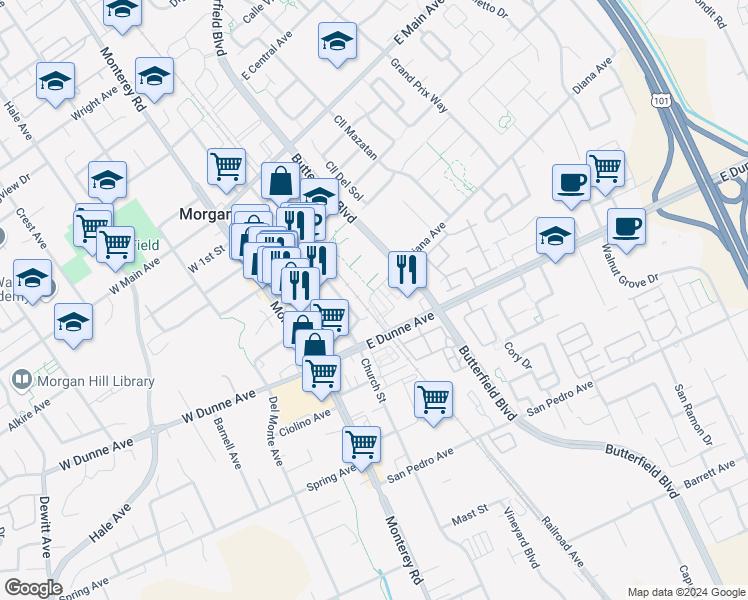Open the school marker near E Main Ave

pos(337,43)
